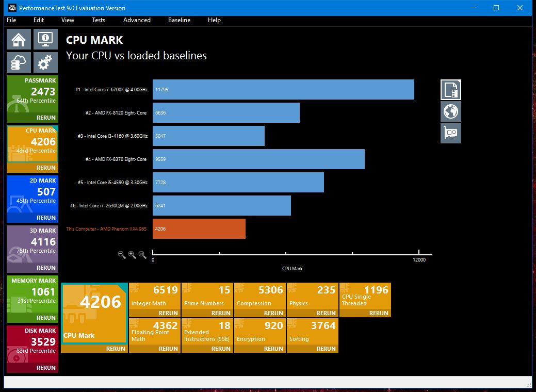Rerun the Physics test
Image resolution: width=536 pixels, height=392 pixels.
tap(313, 313)
